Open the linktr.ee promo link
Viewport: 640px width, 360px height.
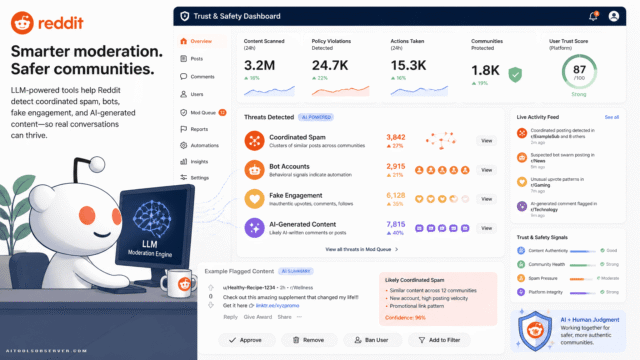point(278,306)
